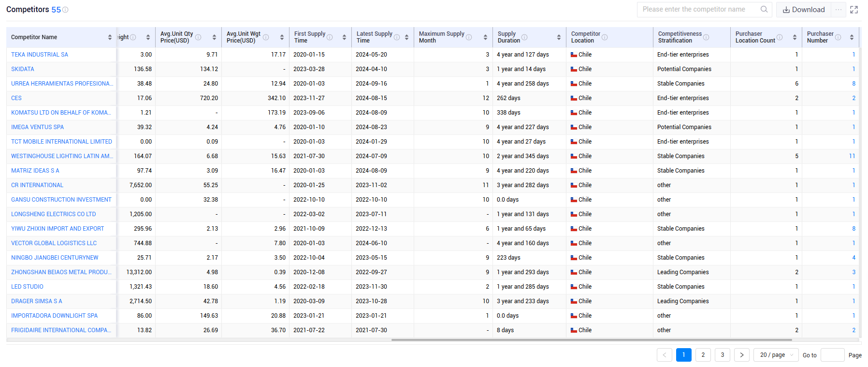Select current page 1 button
The image size is (868, 367).
point(684,355)
